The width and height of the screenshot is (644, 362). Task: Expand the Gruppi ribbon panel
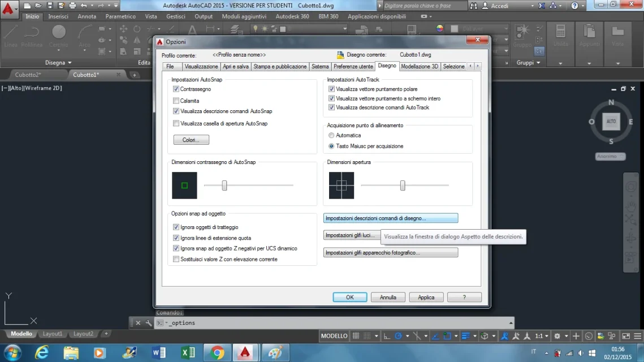(x=528, y=62)
